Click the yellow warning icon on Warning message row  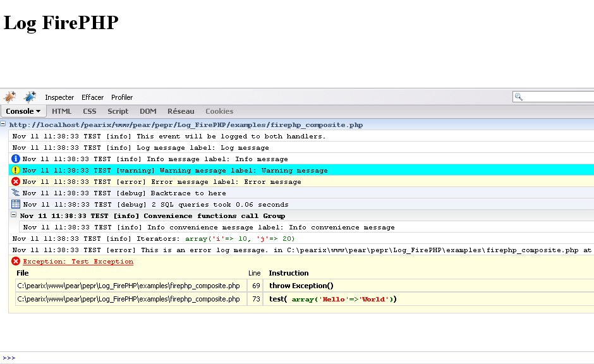(x=16, y=170)
